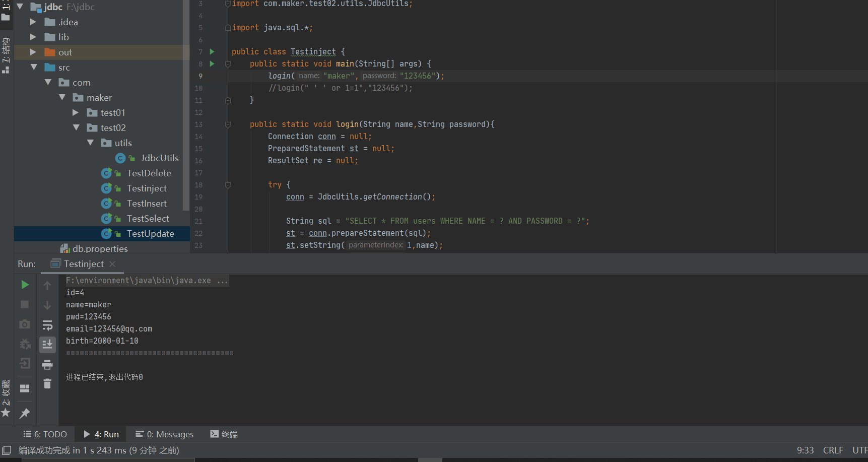Viewport: 868px width, 462px height.
Task: Collapse login method with fold marker on line 13
Action: point(228,124)
